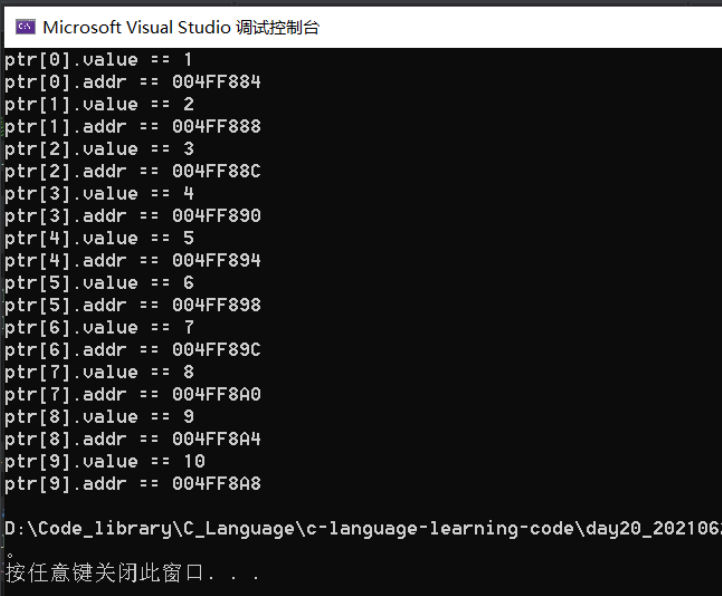Select the line ptr[4].addr == 004FF894

133,261
